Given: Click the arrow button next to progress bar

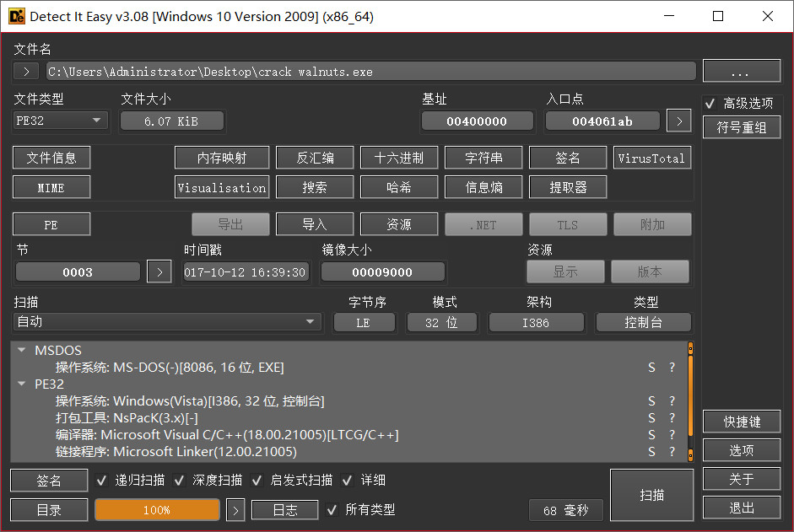Looking at the screenshot, I should [x=235, y=510].
